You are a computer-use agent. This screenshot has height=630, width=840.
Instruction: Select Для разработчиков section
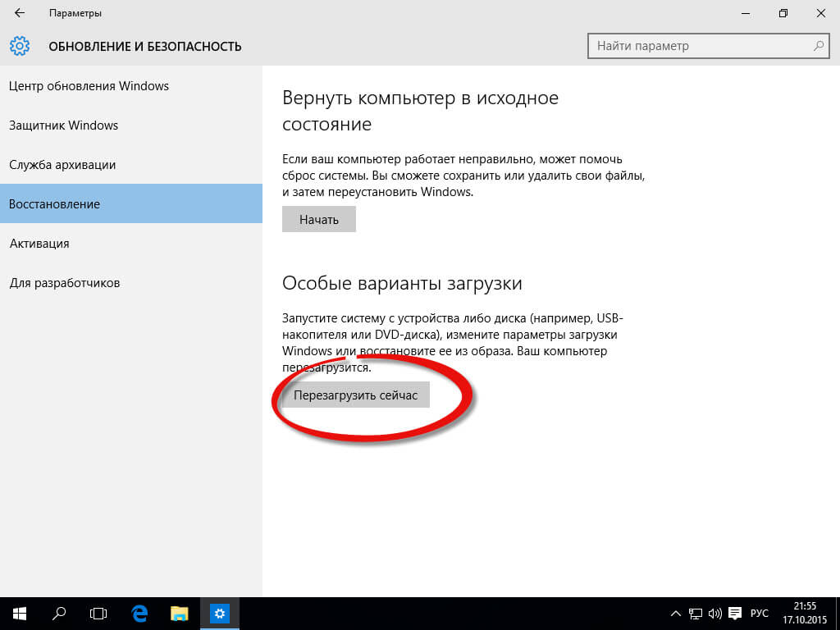click(131, 282)
